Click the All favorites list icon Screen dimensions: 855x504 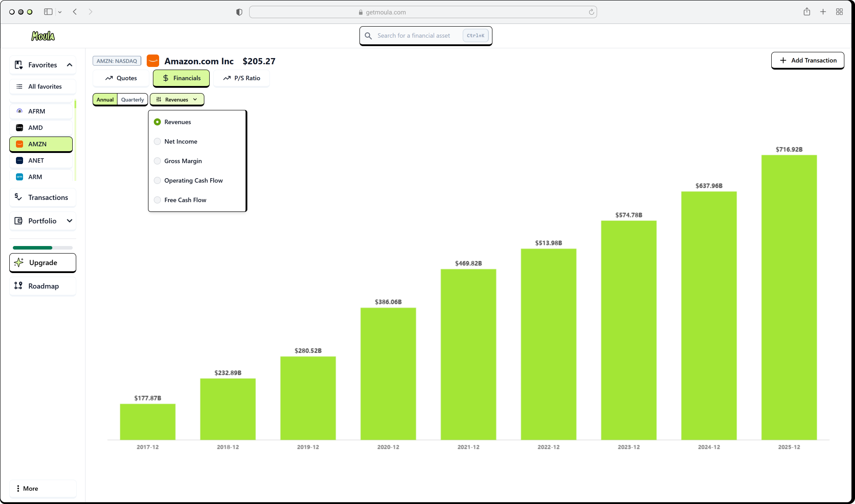tap(20, 86)
